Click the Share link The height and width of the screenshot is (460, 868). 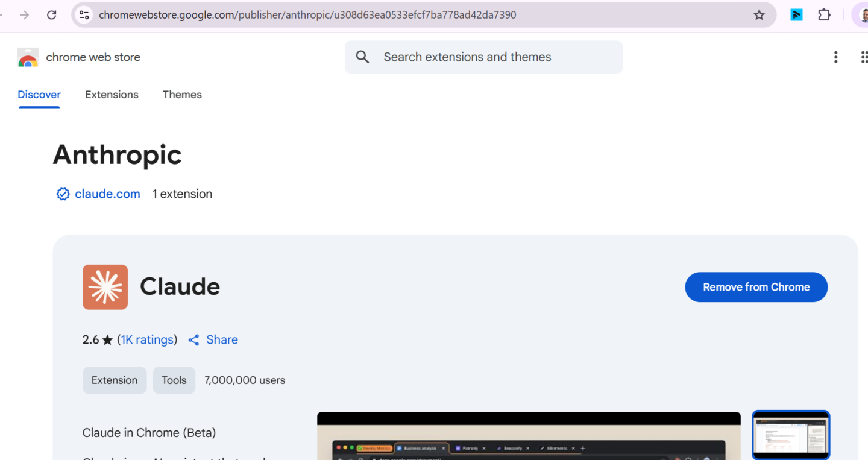click(x=222, y=340)
